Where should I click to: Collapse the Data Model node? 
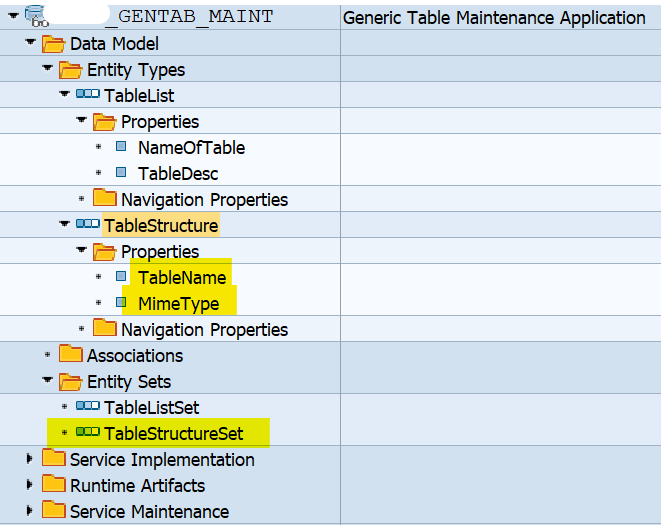click(x=30, y=42)
